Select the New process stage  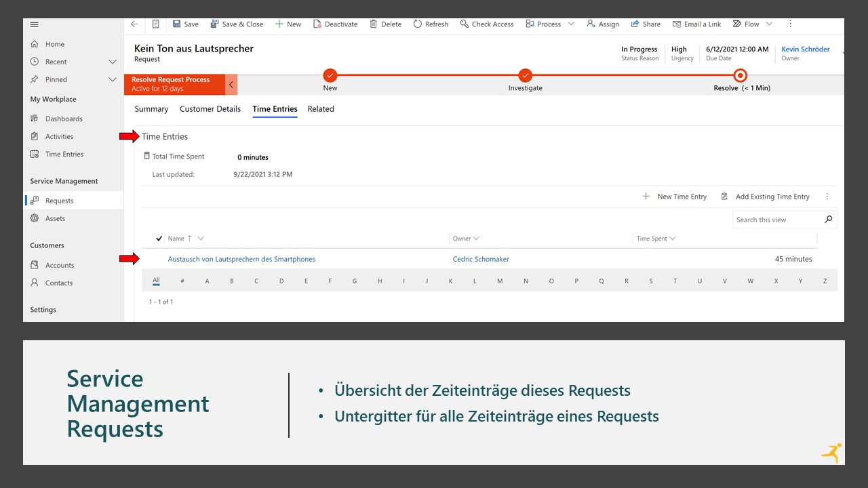coord(330,76)
